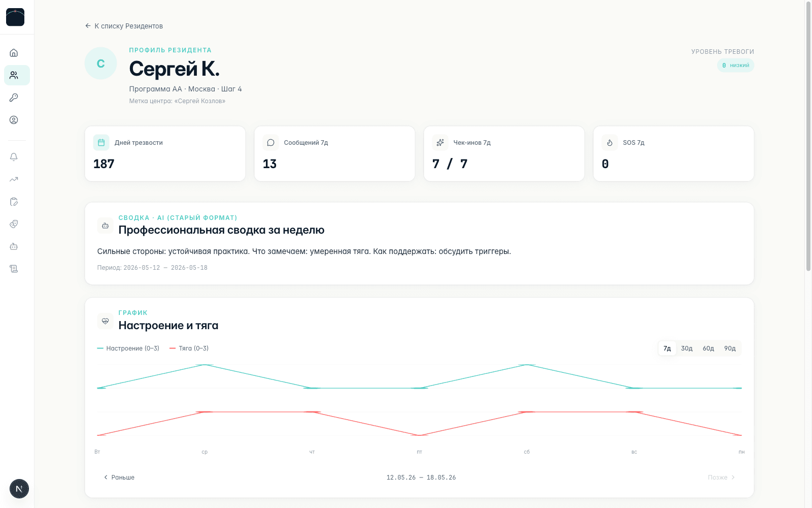This screenshot has height=508, width=812.
Task: Open the key icon in sidebar
Action: pos(14,98)
